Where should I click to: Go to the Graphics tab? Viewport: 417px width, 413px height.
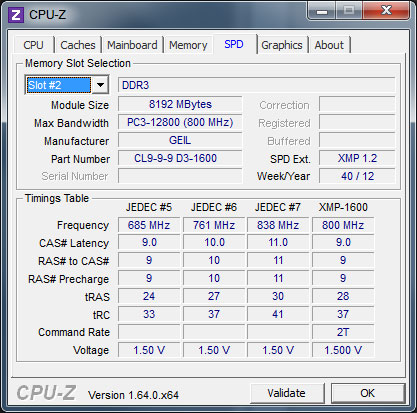pyautogui.click(x=282, y=45)
